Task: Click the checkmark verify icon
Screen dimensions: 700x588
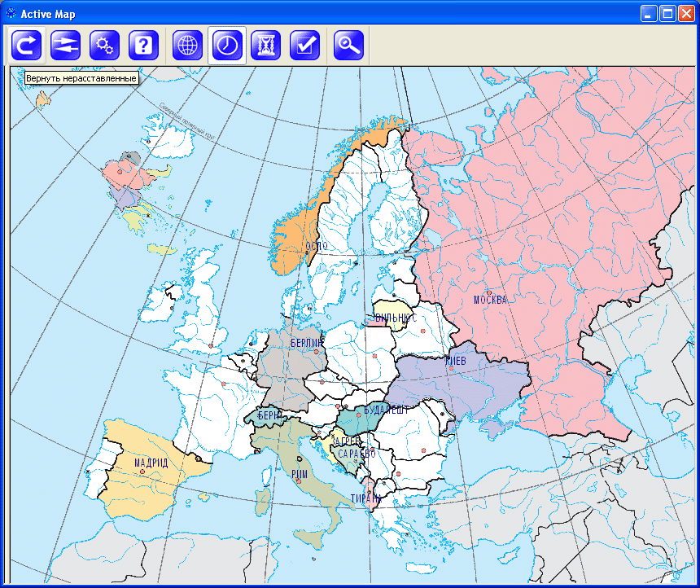Action: [x=305, y=45]
